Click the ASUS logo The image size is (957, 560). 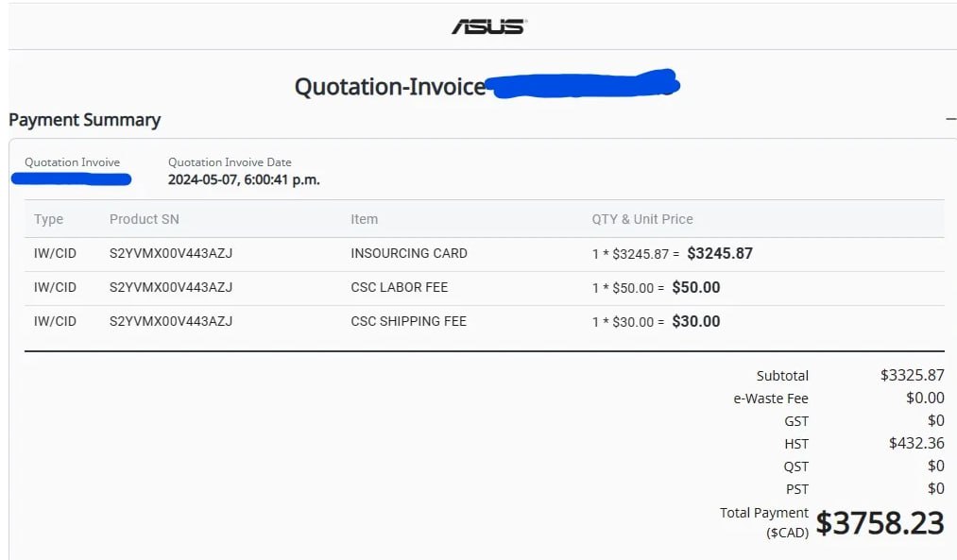pyautogui.click(x=488, y=25)
